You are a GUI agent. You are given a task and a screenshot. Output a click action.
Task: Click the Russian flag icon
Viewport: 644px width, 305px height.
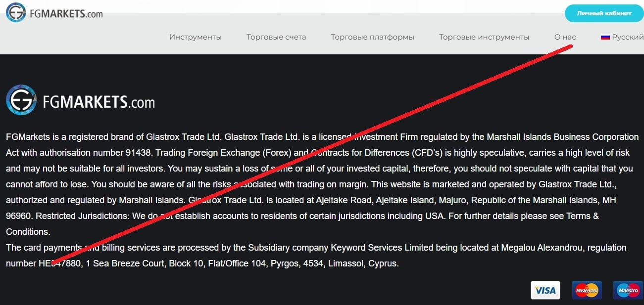[605, 37]
